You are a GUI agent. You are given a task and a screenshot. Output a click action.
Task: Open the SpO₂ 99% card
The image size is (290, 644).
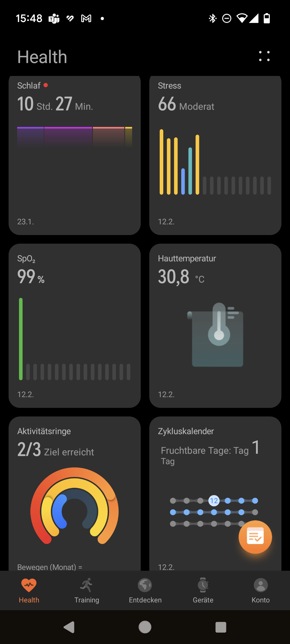[75, 326]
